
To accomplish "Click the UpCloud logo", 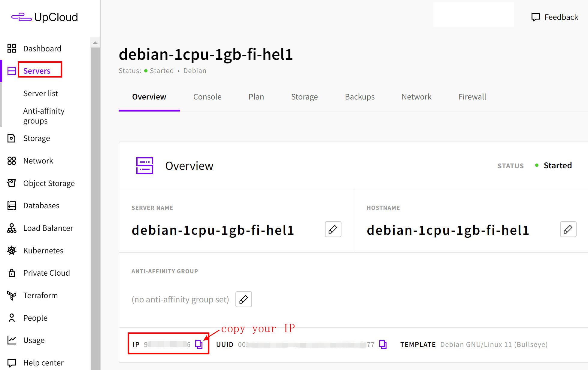I will tap(44, 17).
